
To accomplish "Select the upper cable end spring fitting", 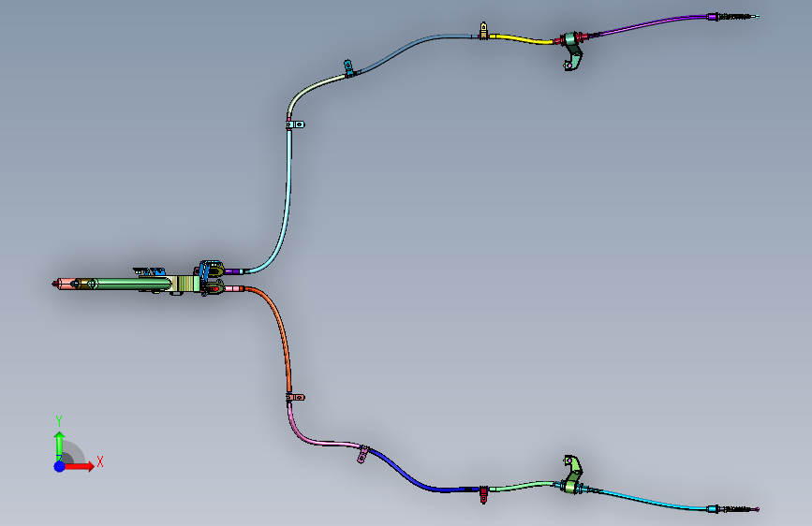I will tap(736, 17).
